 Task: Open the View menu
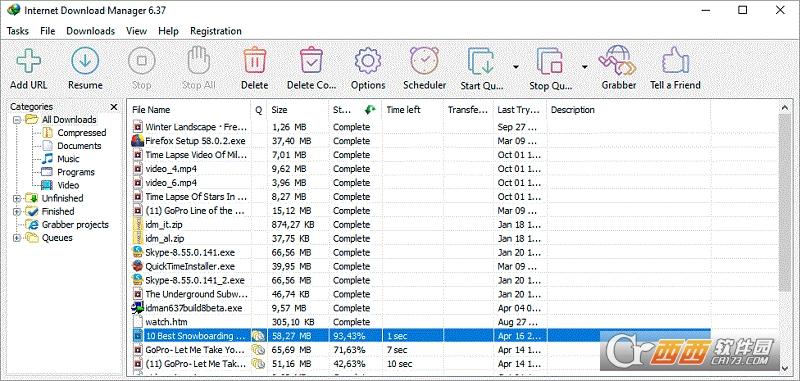tap(136, 31)
